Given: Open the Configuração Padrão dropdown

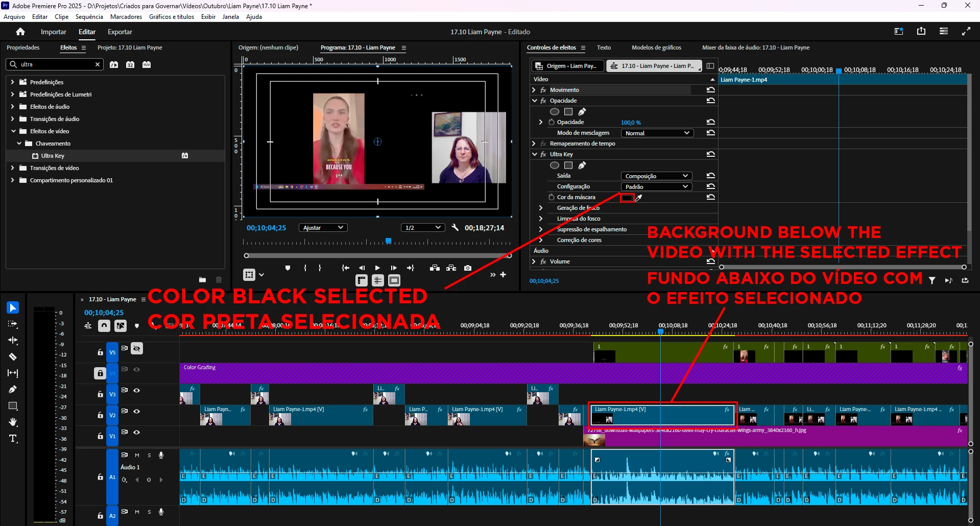Looking at the screenshot, I should click(x=657, y=186).
